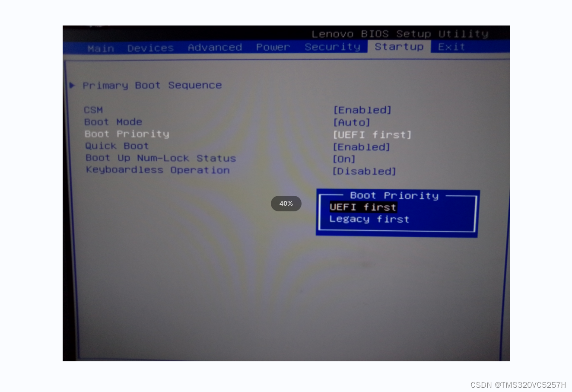This screenshot has width=572, height=392.
Task: Select the Power tab
Action: click(x=273, y=47)
